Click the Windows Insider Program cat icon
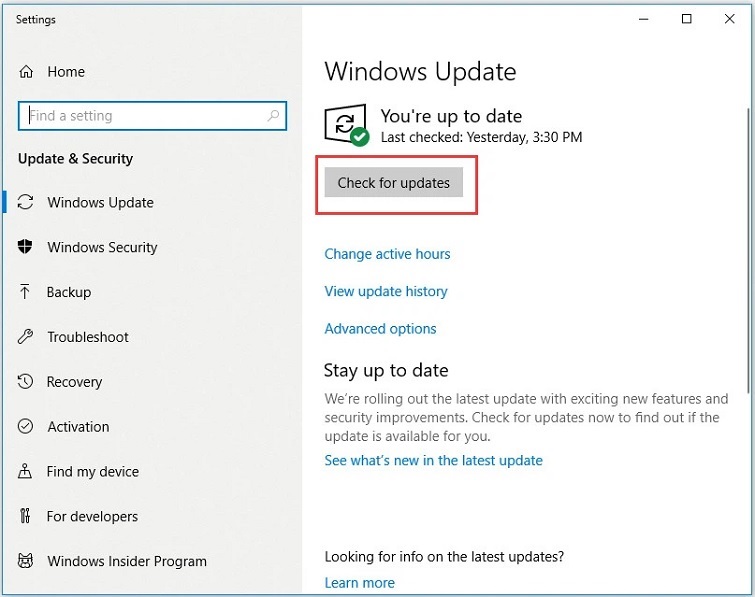Image resolution: width=755 pixels, height=597 pixels. [26, 562]
